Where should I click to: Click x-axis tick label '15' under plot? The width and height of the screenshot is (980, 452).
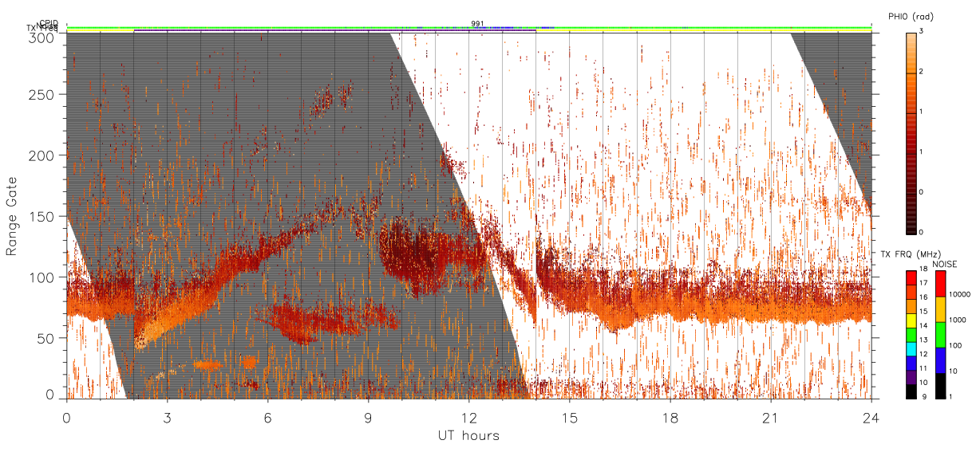tap(570, 418)
